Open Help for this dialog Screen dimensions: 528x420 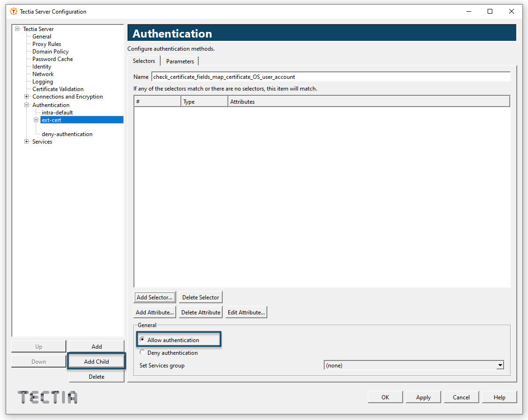coord(499,397)
